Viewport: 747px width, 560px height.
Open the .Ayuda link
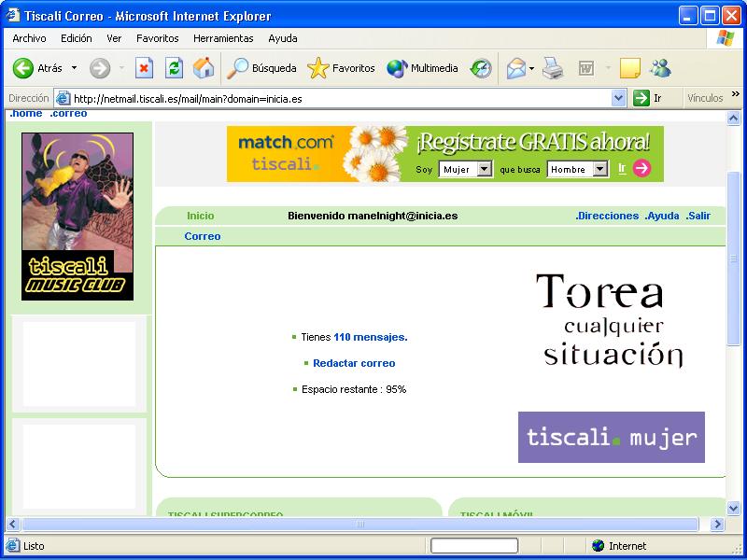[662, 216]
